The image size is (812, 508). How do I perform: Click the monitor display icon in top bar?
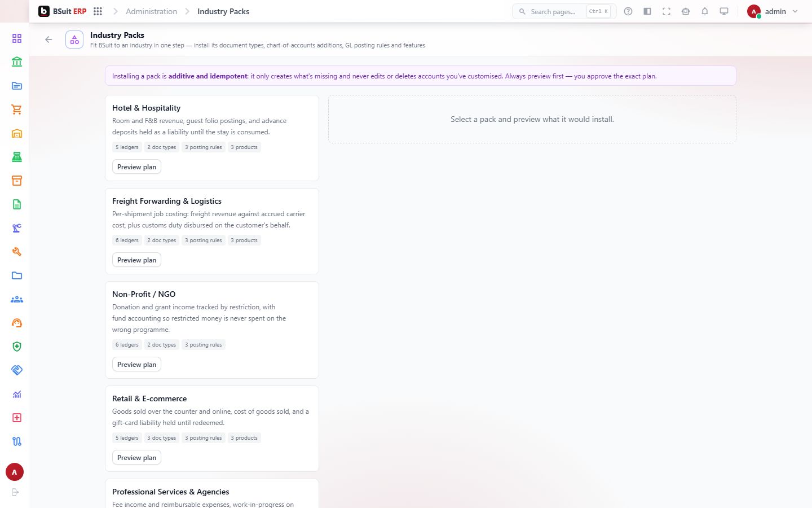pos(724,11)
